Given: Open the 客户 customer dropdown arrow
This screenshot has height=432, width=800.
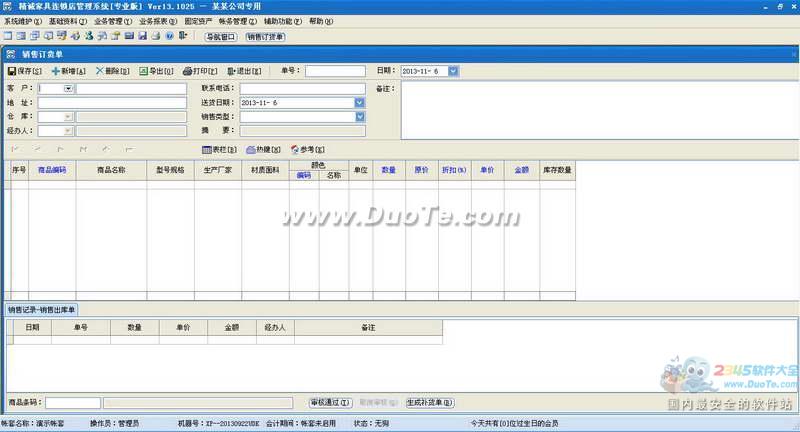Looking at the screenshot, I should click(68, 89).
